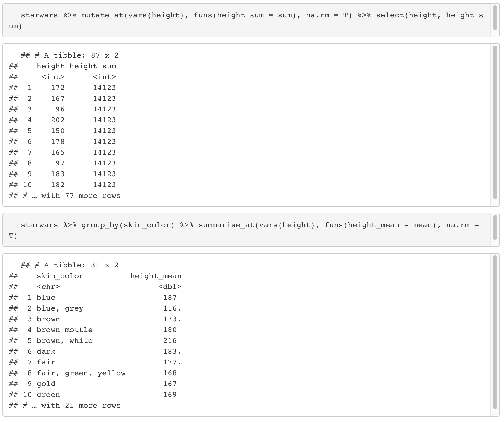Click height_mean value 216
Image resolution: width=504 pixels, height=422 pixels.
(170, 341)
